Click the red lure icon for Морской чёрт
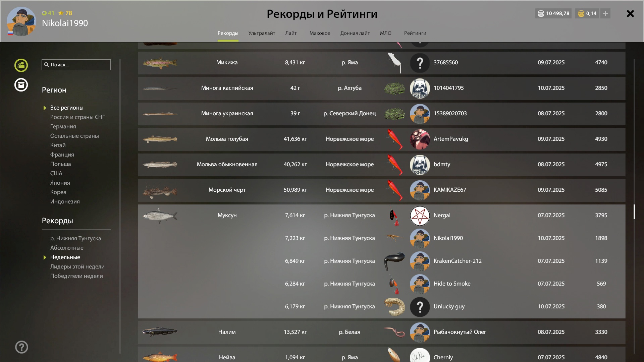Image resolution: width=644 pixels, height=362 pixels. click(394, 190)
